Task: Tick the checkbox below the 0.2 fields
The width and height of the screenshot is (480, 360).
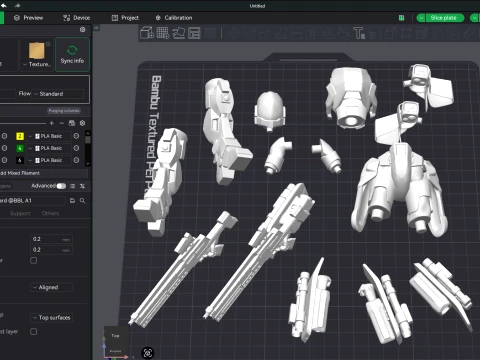Action: (x=34, y=260)
